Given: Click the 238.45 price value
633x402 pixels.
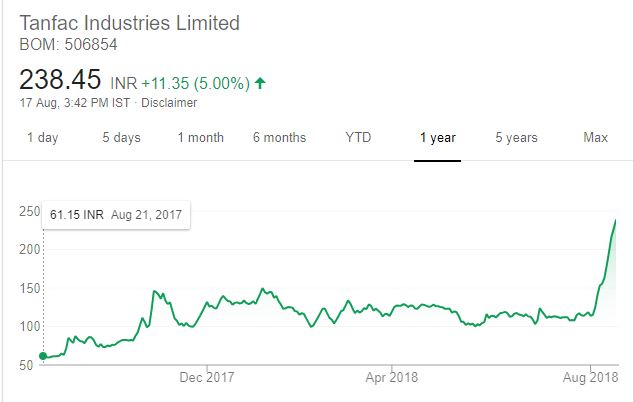Looking at the screenshot, I should click(x=60, y=79).
